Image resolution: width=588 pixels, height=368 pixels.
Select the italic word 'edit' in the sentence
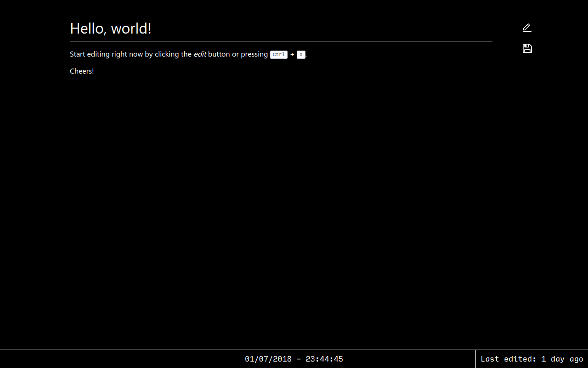[200, 54]
